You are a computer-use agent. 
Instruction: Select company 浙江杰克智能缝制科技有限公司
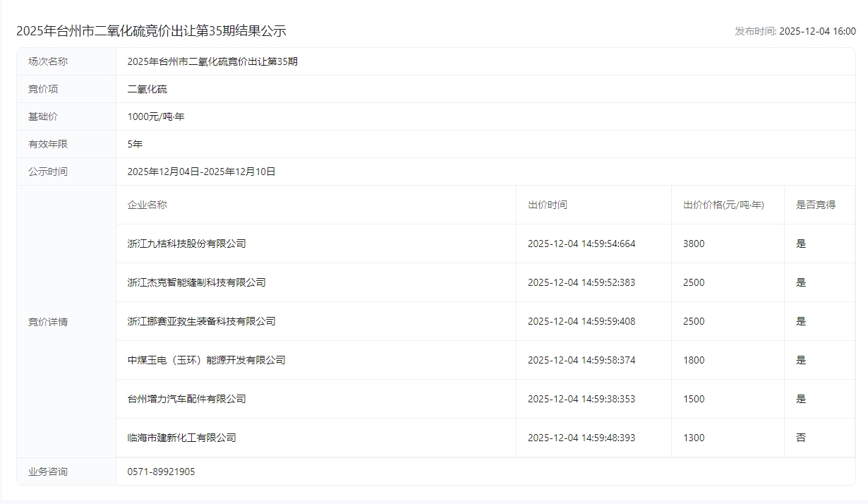pos(196,282)
